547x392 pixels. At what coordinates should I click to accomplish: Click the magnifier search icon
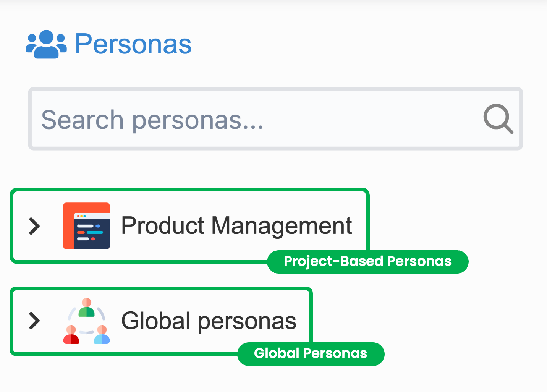[x=498, y=118]
